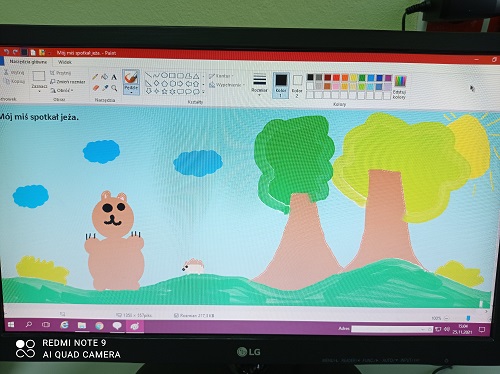Select the Magnifier tool
Image resolution: width=500 pixels, height=374 pixels.
point(114,88)
